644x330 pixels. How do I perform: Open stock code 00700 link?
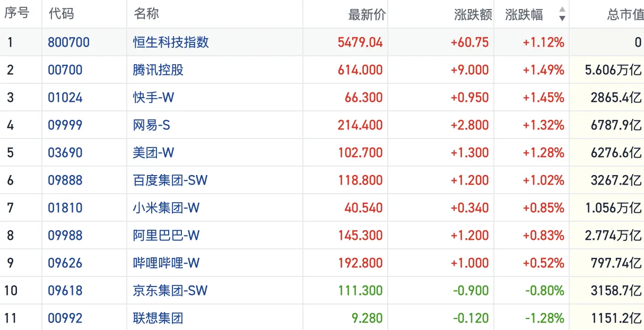click(x=65, y=70)
